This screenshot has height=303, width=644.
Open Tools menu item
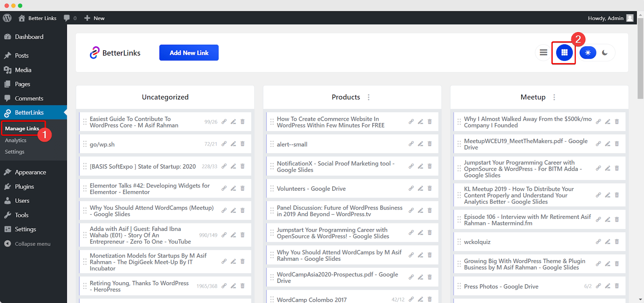coord(33,215)
